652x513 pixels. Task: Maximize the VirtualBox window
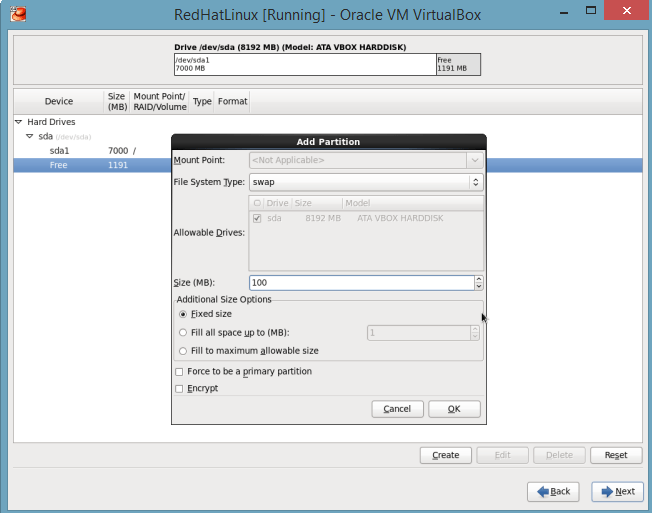pos(591,10)
